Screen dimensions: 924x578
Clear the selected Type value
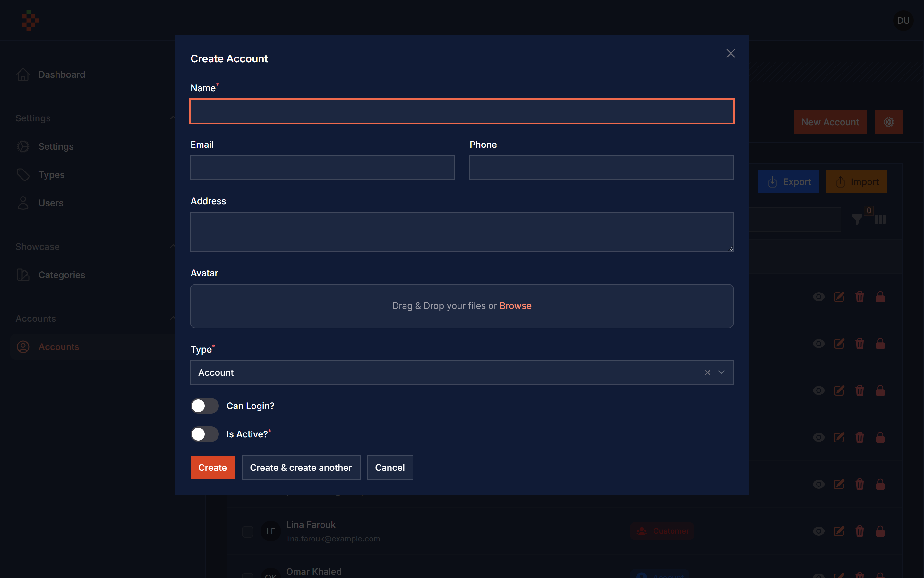[x=707, y=372]
